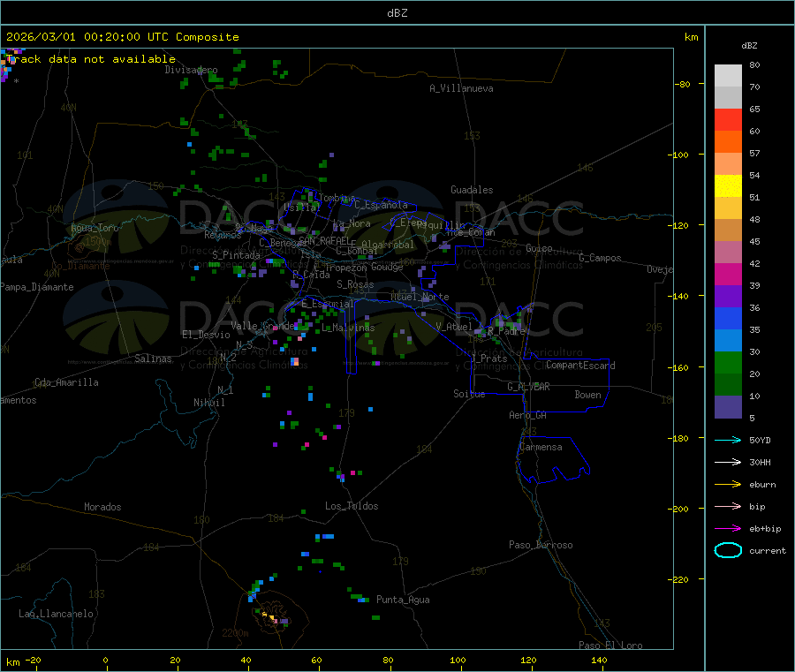
Task: Click the cyan 50YD arrow in legend
Action: point(728,440)
